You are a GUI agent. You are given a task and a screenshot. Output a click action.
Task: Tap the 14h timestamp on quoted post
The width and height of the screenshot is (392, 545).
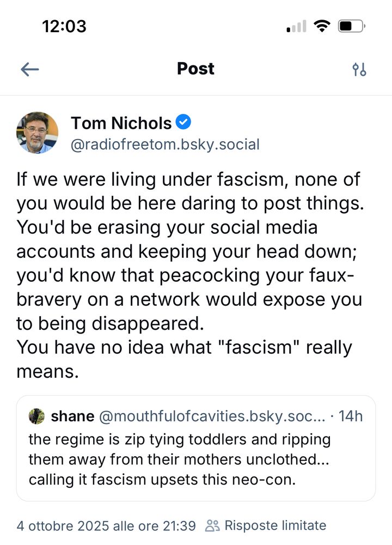point(351,416)
